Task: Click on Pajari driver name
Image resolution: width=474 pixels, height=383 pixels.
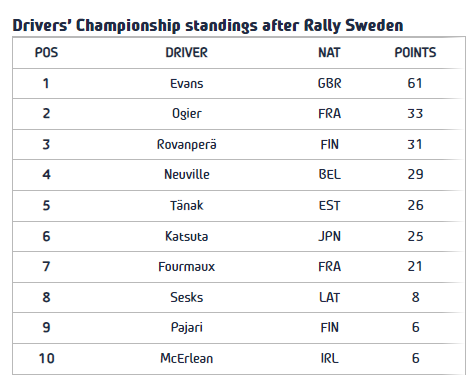Action: [x=187, y=328]
